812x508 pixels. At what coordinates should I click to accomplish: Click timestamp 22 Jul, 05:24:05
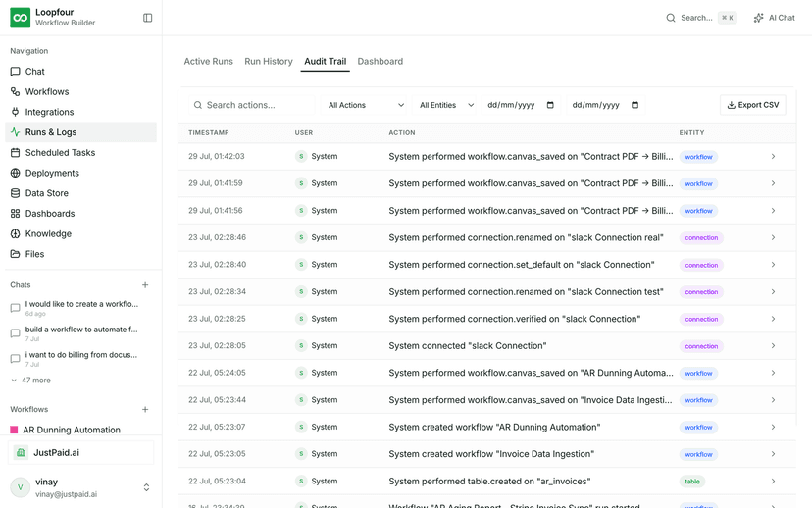(217, 373)
